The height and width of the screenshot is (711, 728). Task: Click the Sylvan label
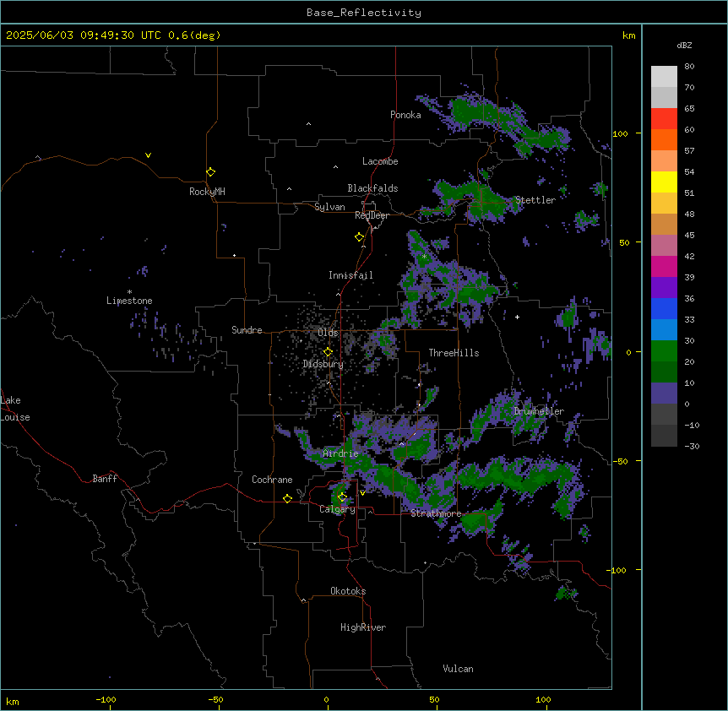[329, 207]
